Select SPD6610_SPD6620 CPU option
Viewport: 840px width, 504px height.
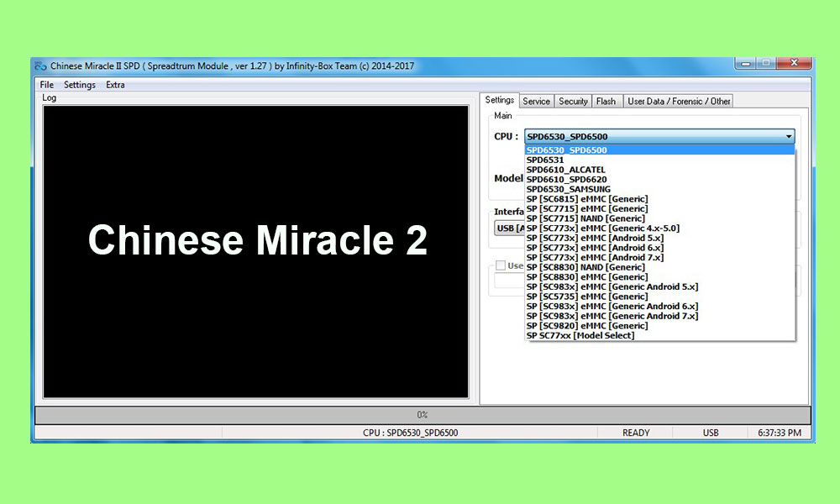tap(659, 180)
